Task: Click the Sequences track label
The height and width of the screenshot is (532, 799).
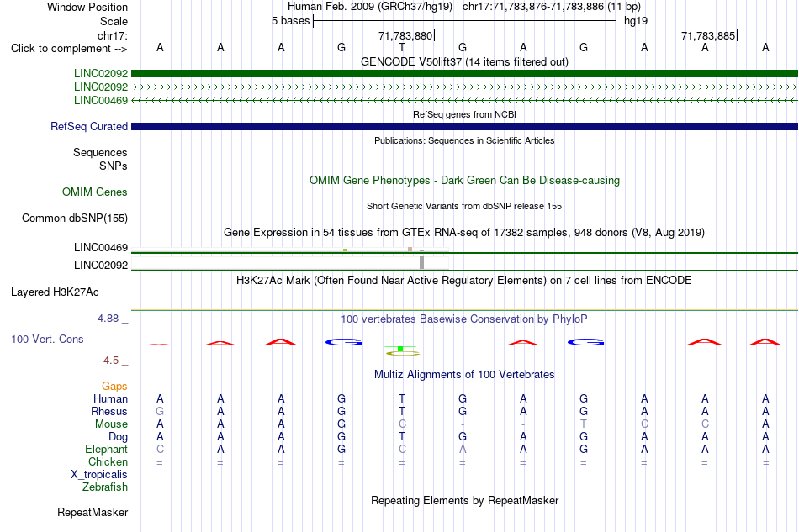Action: (100, 153)
